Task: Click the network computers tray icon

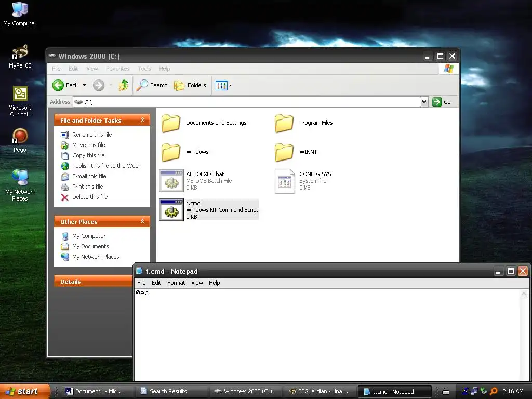Action: (474, 391)
